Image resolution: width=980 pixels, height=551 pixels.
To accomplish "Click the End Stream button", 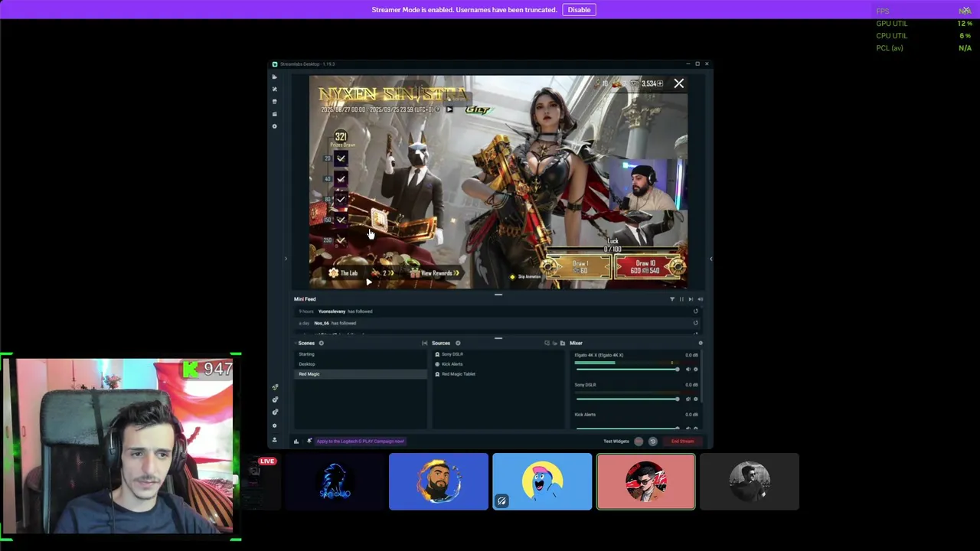I will click(x=682, y=442).
